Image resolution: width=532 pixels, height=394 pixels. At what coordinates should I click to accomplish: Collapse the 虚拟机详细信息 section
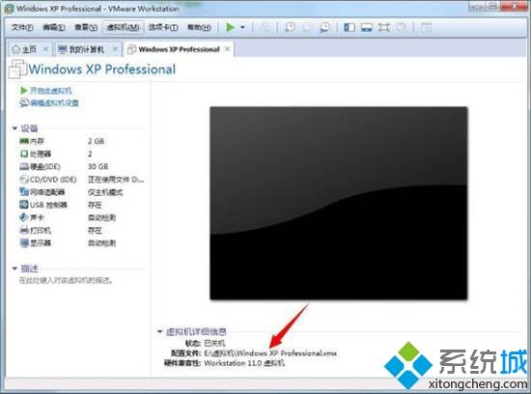pyautogui.click(x=160, y=331)
